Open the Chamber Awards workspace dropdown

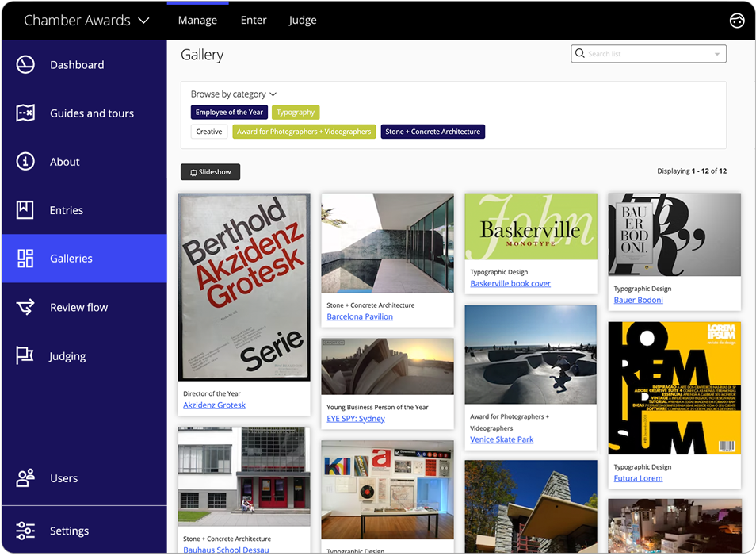pyautogui.click(x=84, y=20)
